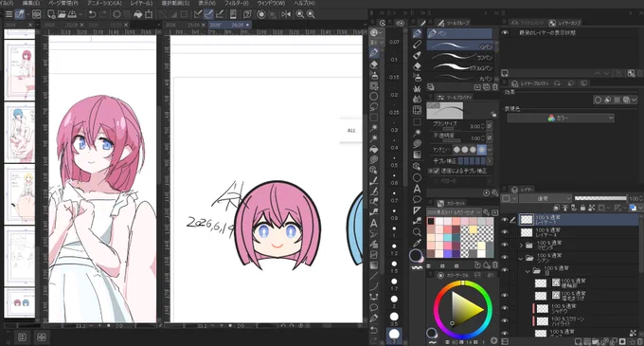644x346 pixels.
Task: Select the Pen tool in the left tool palette
Action: (374, 53)
